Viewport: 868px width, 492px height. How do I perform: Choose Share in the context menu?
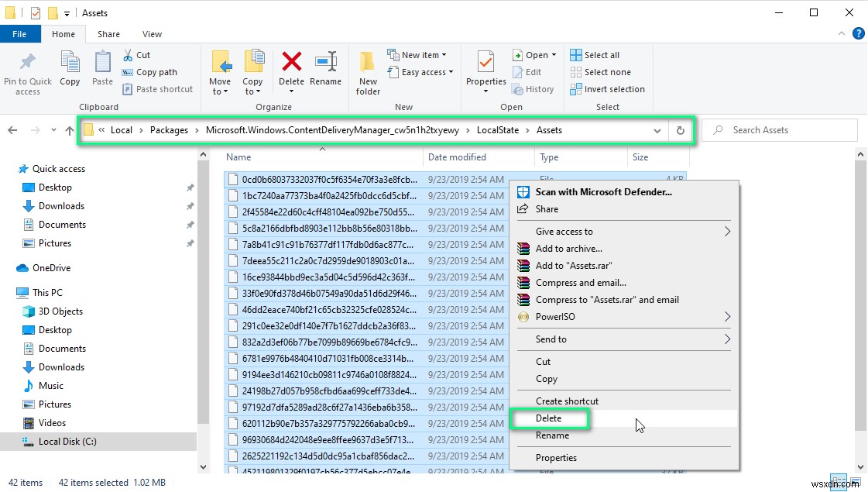[x=624, y=209]
